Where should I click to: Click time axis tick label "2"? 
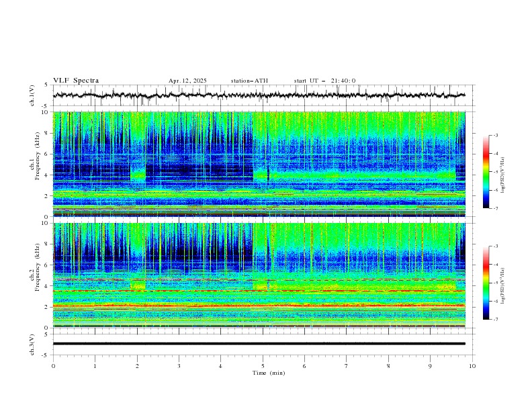(137, 366)
